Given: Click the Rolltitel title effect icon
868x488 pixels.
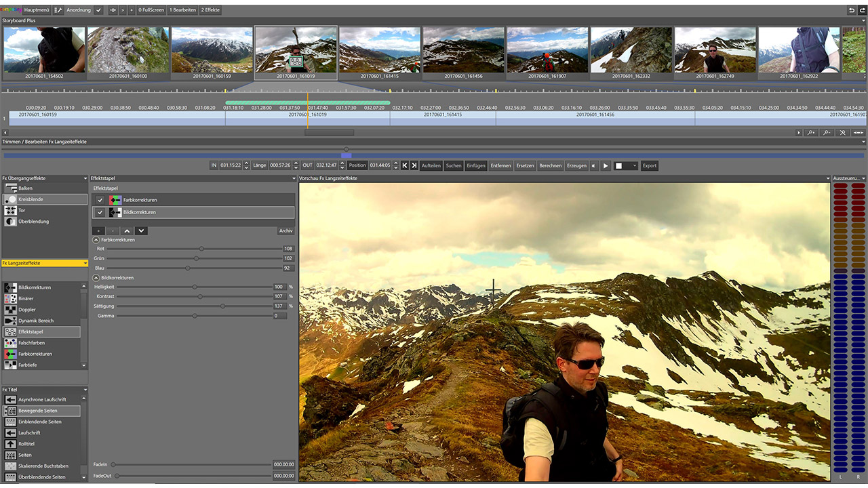Looking at the screenshot, I should click(x=10, y=444).
